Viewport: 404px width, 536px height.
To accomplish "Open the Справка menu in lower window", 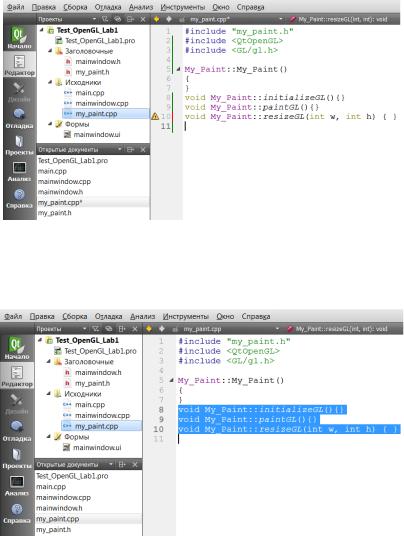I will point(256,317).
